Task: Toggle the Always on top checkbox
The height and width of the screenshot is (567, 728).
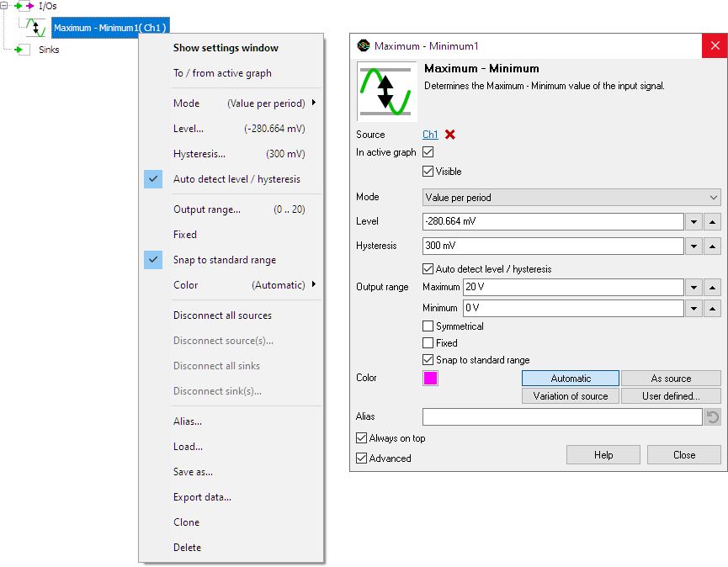Action: pyautogui.click(x=361, y=438)
